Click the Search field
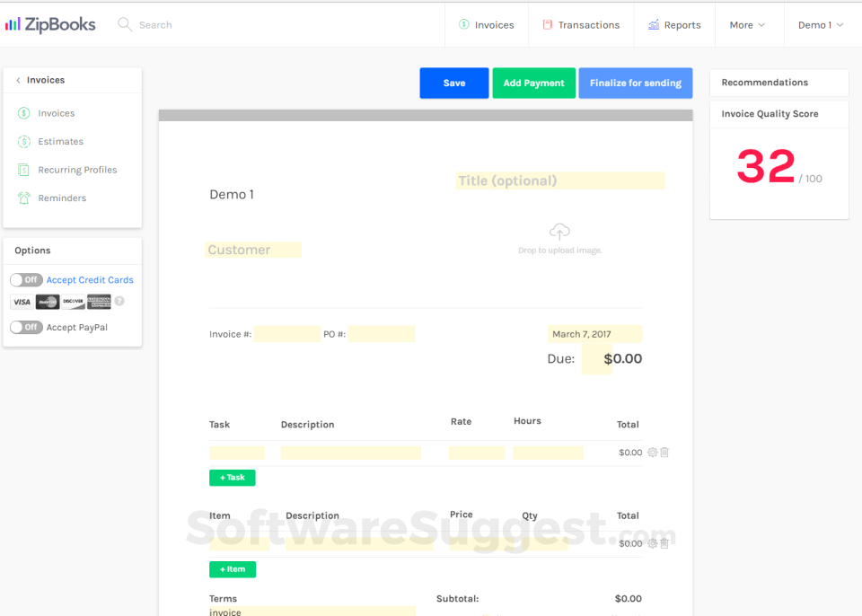This screenshot has height=616, width=862. pos(155,25)
